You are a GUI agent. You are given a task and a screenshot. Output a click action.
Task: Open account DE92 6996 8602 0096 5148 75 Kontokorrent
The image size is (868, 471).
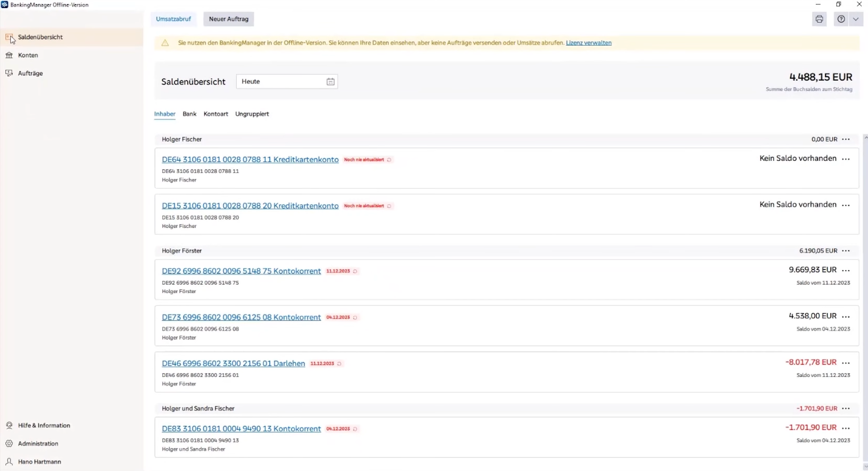click(x=241, y=271)
